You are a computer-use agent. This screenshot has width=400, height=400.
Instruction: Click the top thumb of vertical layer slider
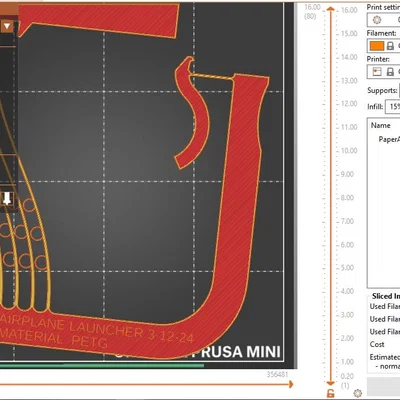coord(330,9)
